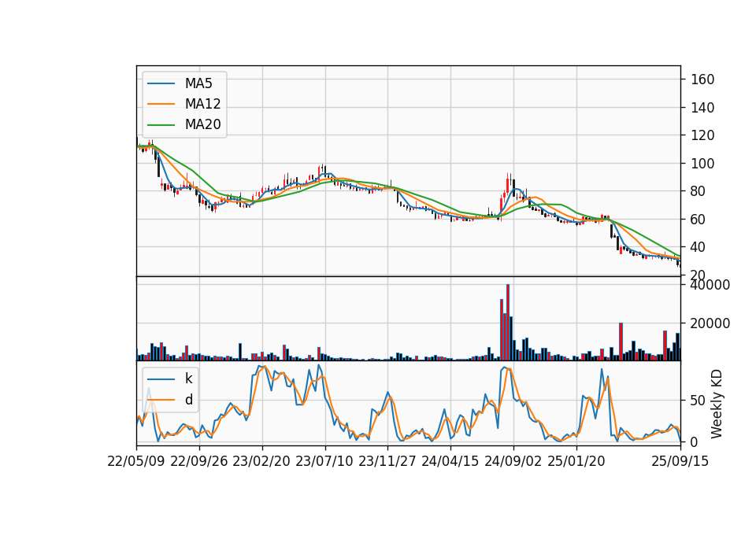This screenshot has height=543, width=756.
Task: Click the tallest volume bar near 24/09/02
Action: tap(508, 323)
